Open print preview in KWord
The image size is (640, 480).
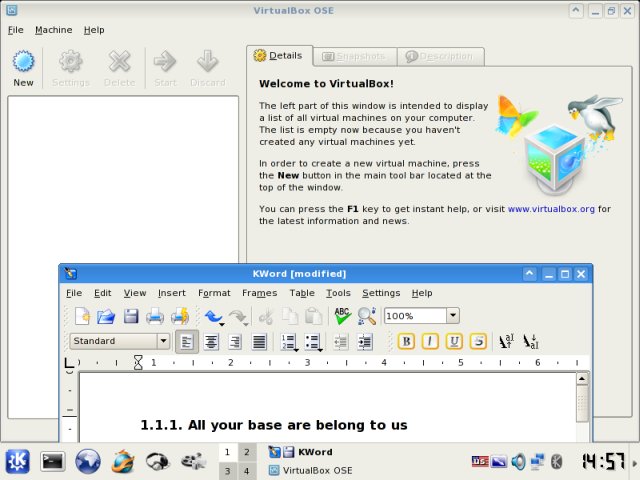point(180,316)
